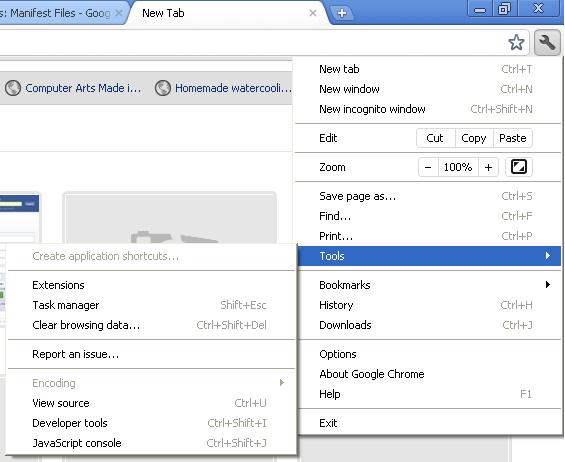
Task: Expand the Encoding submenu arrow
Action: click(x=282, y=382)
